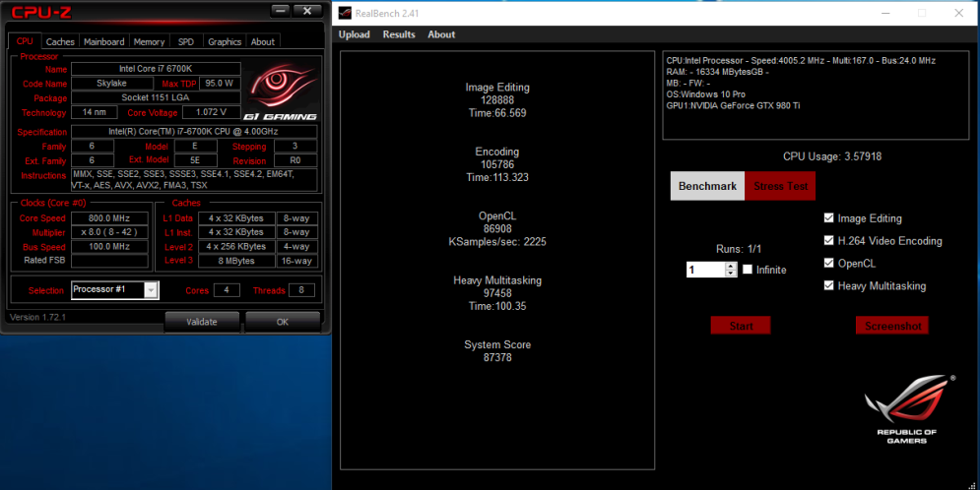The image size is (980, 490).
Task: Click the Validate button in CPU-Z
Action: pos(202,322)
